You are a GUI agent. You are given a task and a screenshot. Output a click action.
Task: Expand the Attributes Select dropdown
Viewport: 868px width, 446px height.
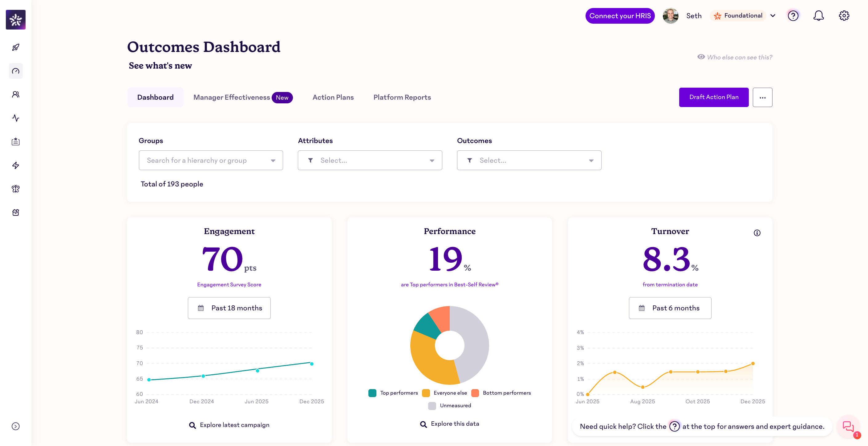click(x=370, y=160)
